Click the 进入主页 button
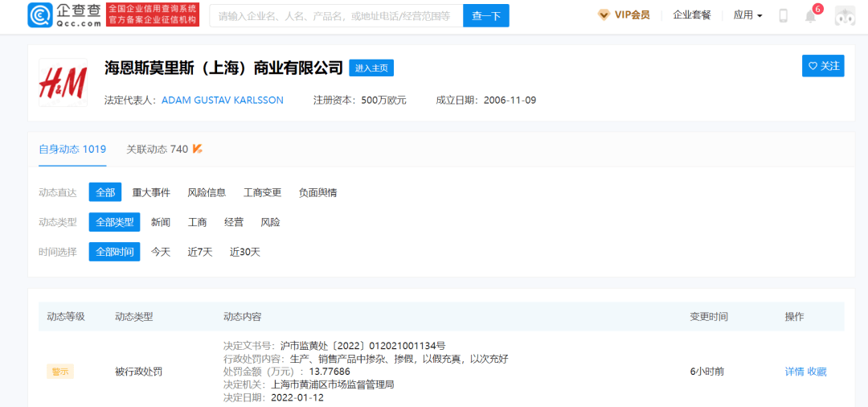Image resolution: width=868 pixels, height=407 pixels. click(371, 68)
